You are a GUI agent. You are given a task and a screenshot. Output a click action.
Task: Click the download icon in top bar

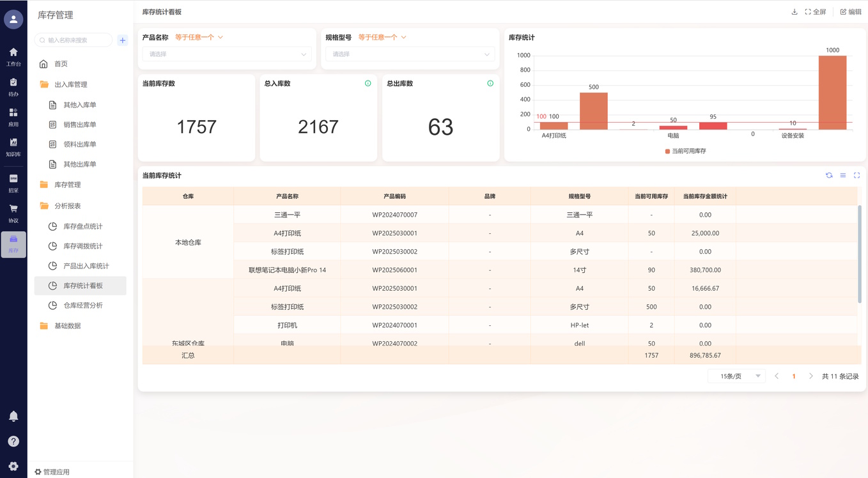794,12
